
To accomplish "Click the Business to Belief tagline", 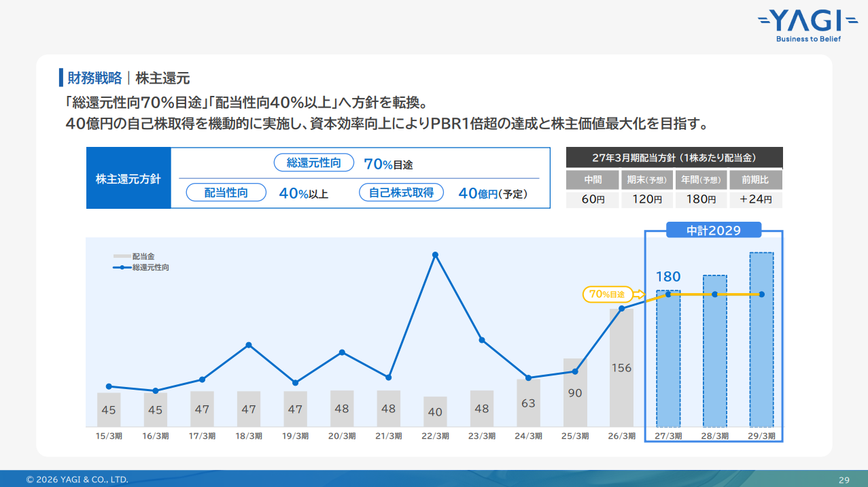I will pos(809,39).
